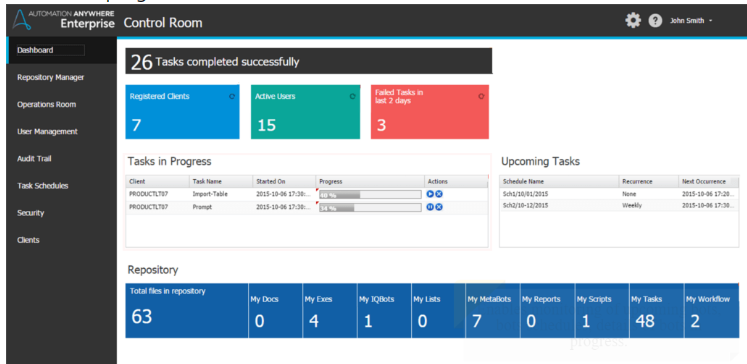Open the Clients section
The width and height of the screenshot is (747, 364).
pos(28,240)
